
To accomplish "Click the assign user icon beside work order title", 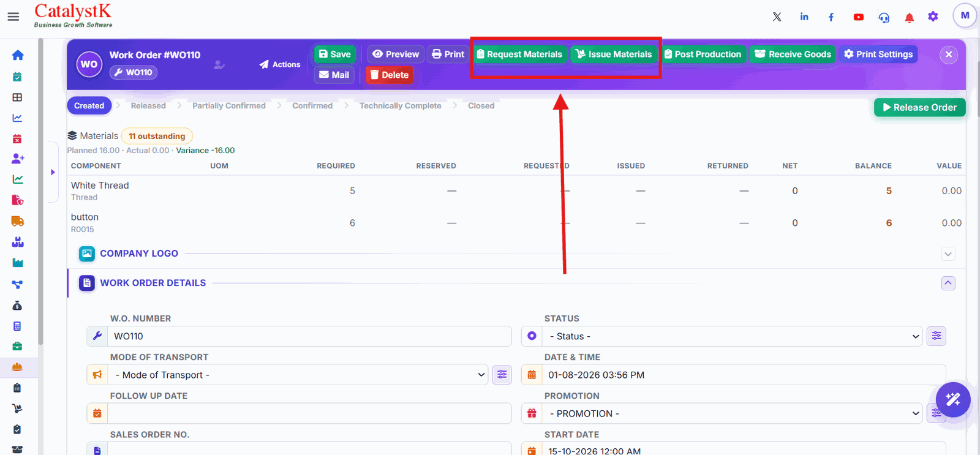I will click(x=219, y=64).
